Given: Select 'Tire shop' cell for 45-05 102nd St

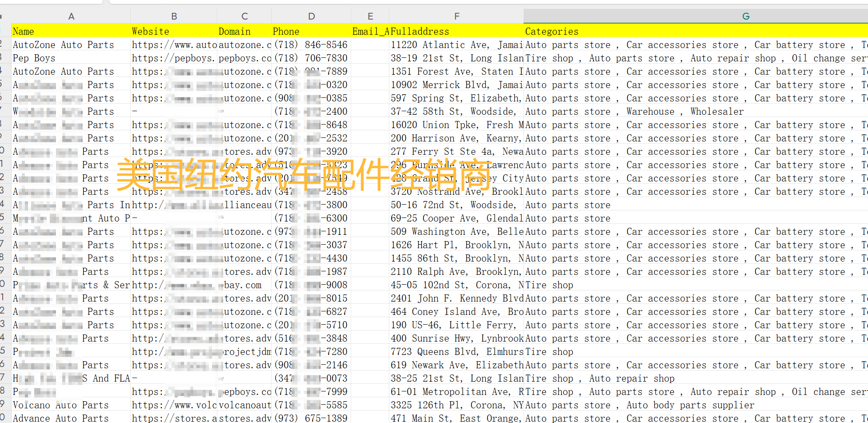Looking at the screenshot, I should click(696, 285).
